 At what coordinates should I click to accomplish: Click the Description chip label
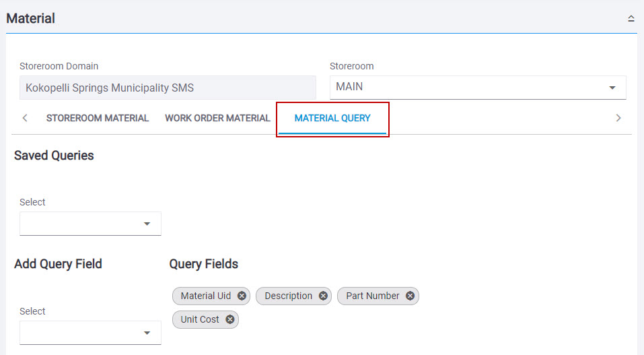288,296
